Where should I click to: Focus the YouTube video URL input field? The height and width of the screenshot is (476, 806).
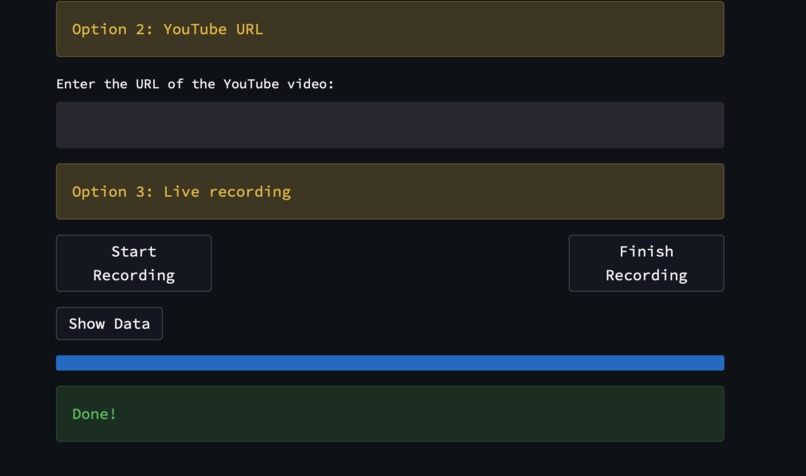[x=390, y=125]
